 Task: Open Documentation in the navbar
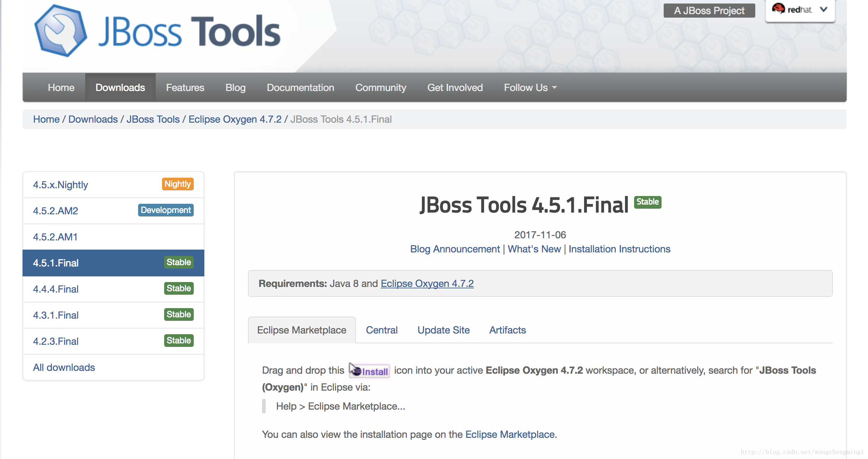[300, 87]
